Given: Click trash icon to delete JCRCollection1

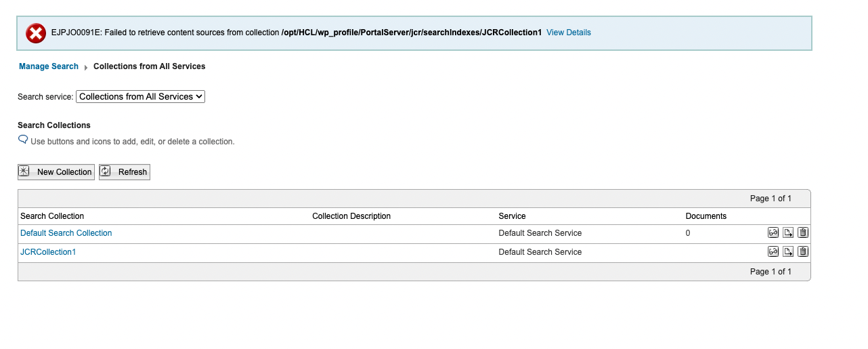Looking at the screenshot, I should point(803,252).
